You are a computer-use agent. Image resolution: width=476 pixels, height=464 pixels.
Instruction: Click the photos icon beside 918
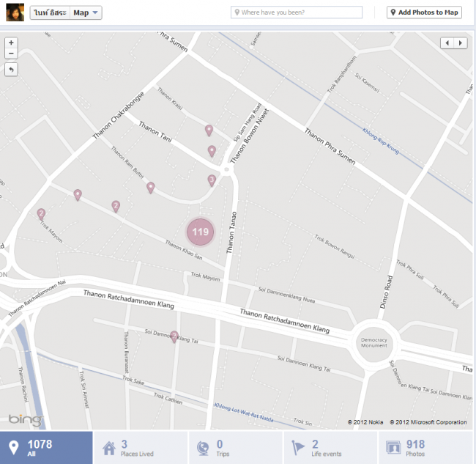click(393, 448)
